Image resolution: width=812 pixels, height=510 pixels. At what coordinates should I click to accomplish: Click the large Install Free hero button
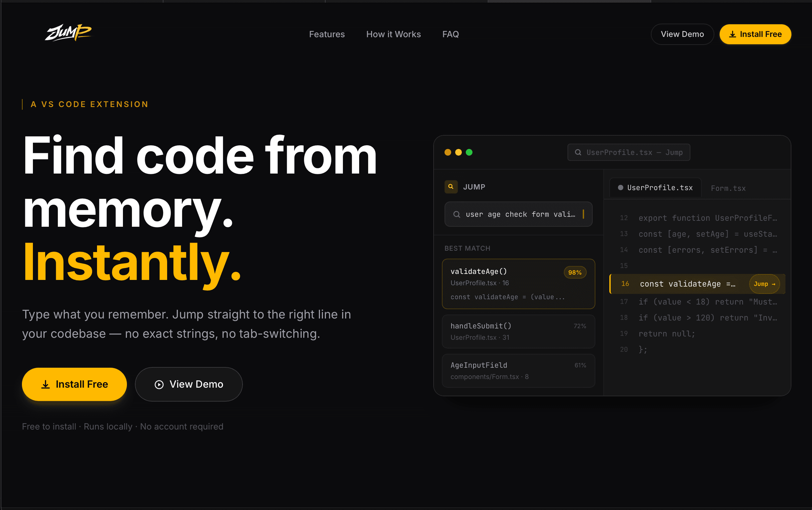click(74, 384)
